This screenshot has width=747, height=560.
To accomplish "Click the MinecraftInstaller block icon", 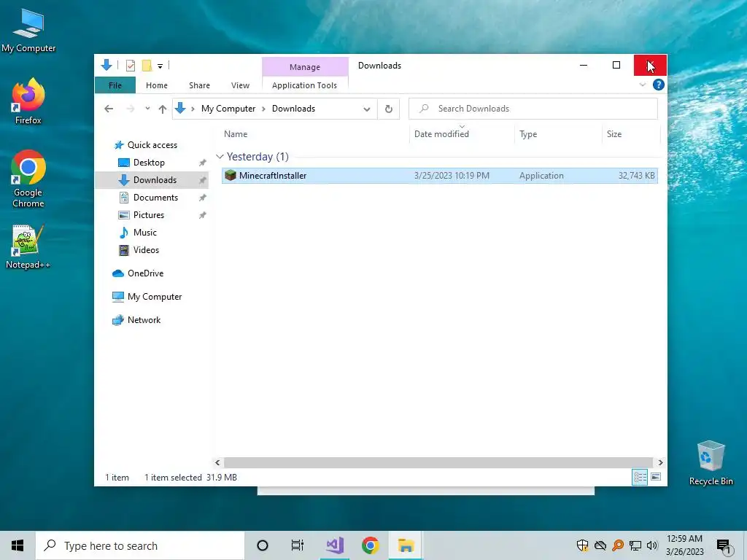I will pos(231,175).
